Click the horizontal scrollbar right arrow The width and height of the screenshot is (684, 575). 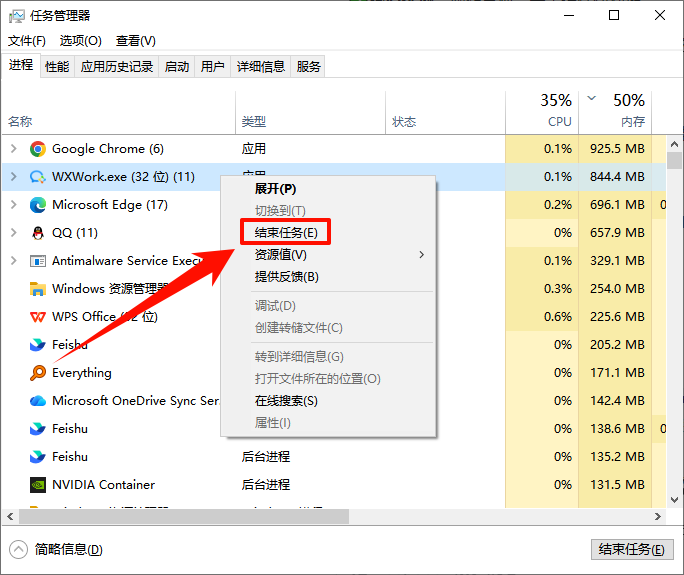(658, 517)
